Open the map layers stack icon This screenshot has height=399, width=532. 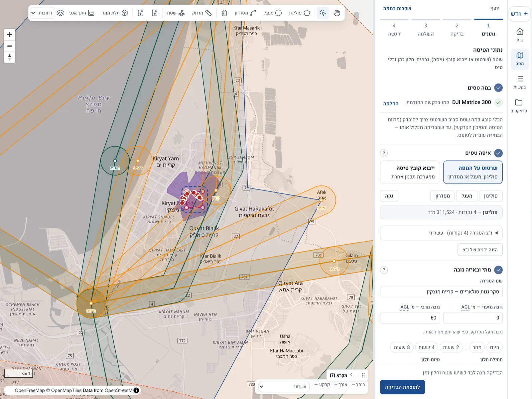click(60, 13)
